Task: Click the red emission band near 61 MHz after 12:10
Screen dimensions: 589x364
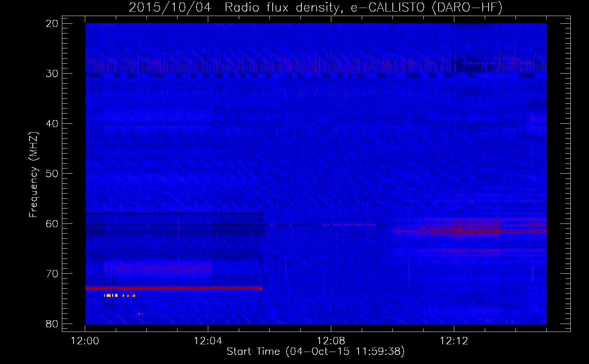Action: click(470, 231)
